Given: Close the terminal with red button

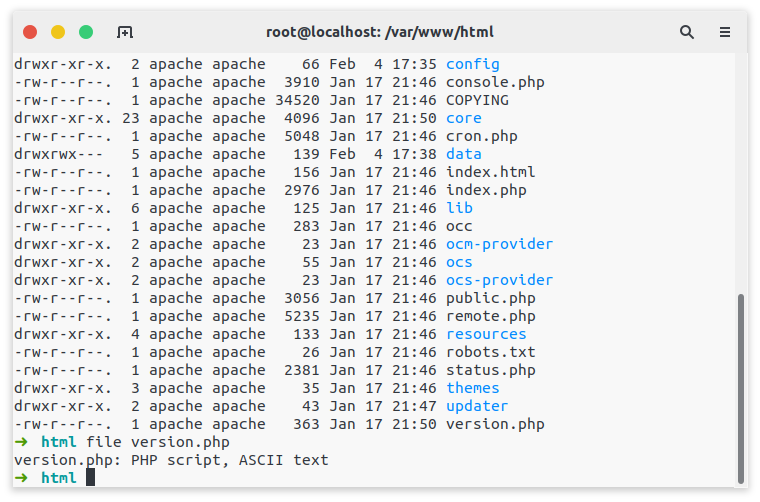Looking at the screenshot, I should (x=30, y=32).
